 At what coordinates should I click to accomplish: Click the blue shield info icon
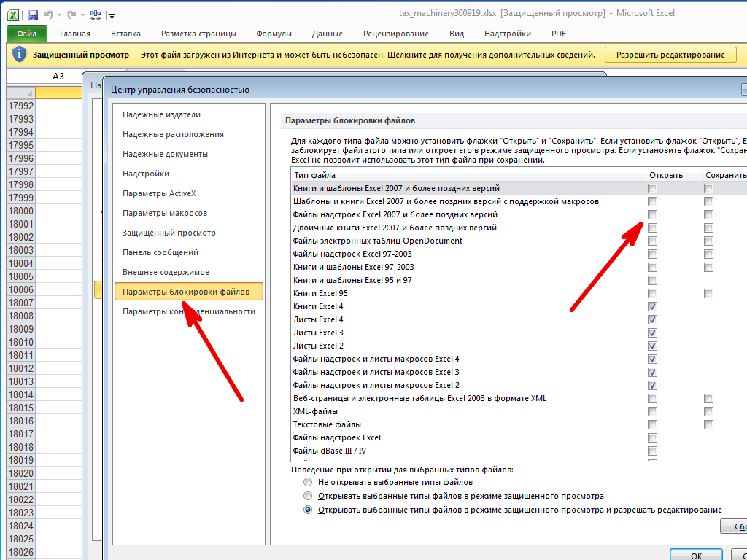tap(19, 54)
